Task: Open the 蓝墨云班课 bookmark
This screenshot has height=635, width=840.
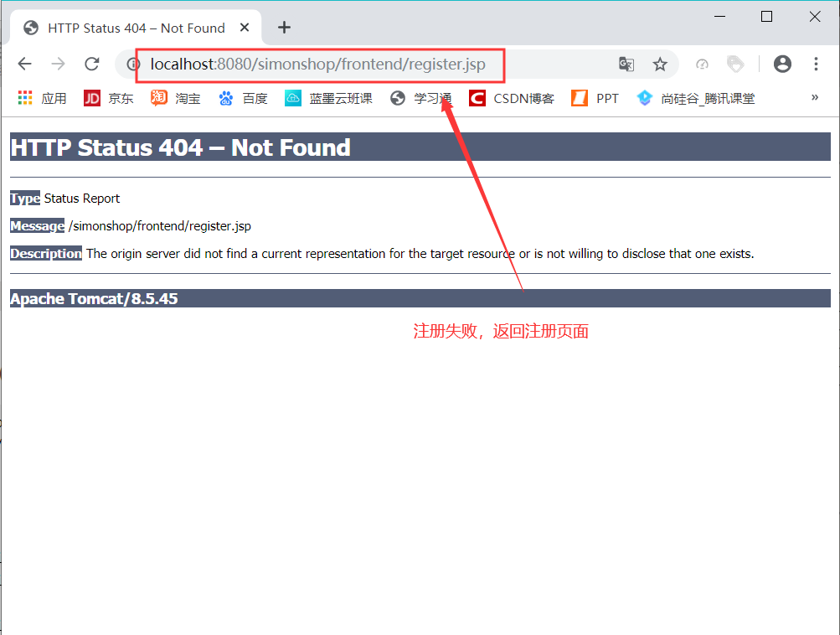Action: click(328, 98)
